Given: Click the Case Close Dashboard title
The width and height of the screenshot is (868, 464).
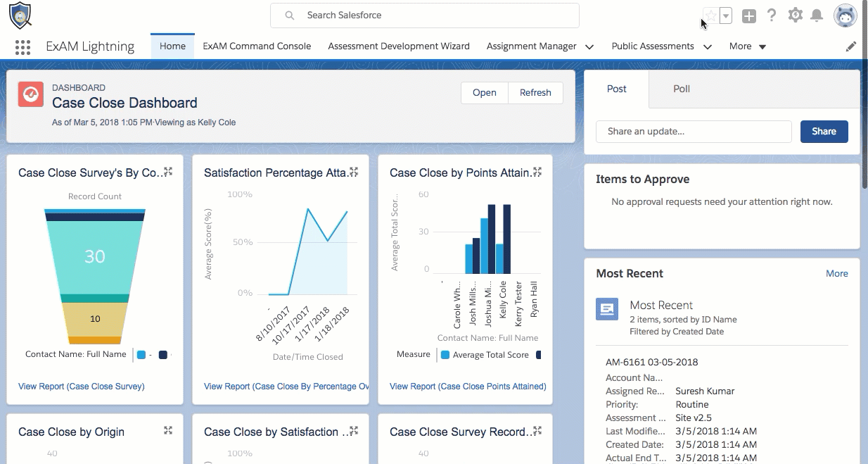Looking at the screenshot, I should pos(125,103).
